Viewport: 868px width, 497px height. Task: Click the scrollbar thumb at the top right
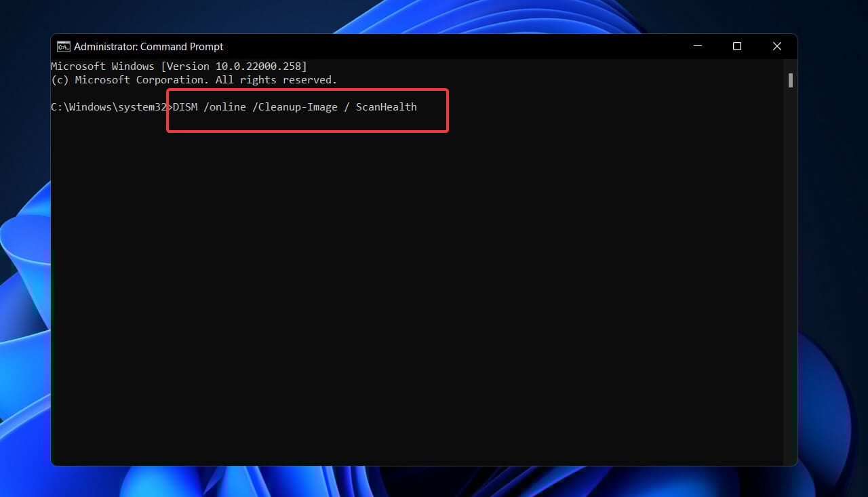(x=789, y=81)
